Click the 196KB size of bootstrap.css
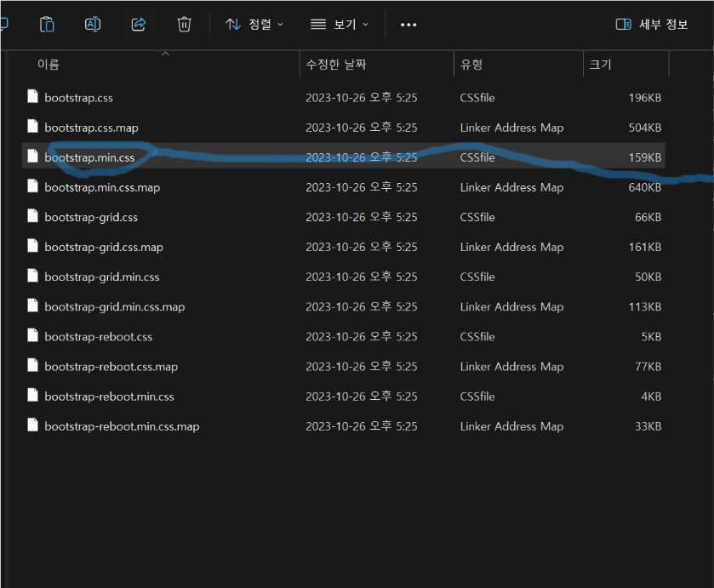Image resolution: width=714 pixels, height=588 pixels. pyautogui.click(x=645, y=98)
